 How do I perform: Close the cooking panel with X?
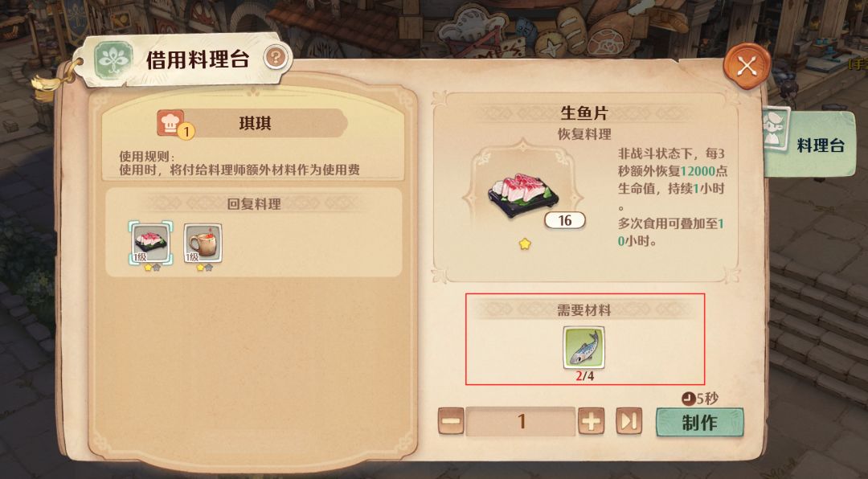pyautogui.click(x=747, y=67)
